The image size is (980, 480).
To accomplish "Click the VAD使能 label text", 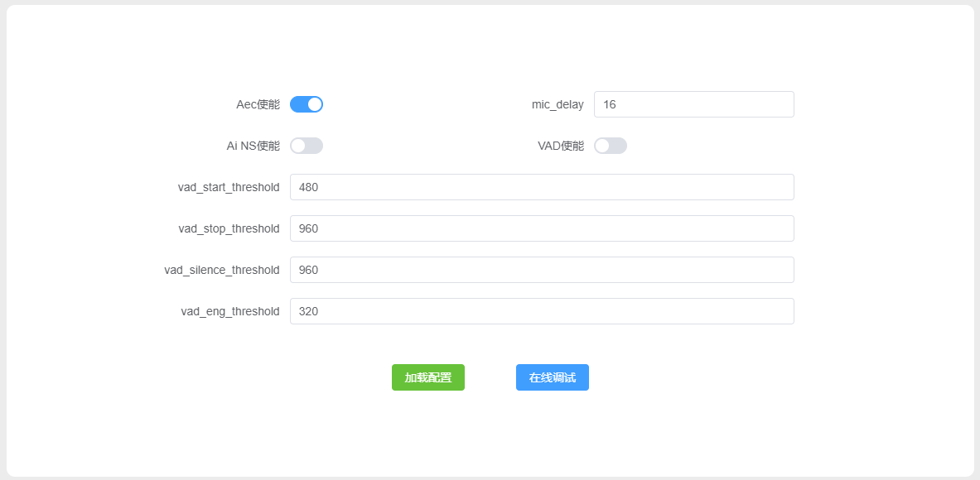I will click(560, 146).
